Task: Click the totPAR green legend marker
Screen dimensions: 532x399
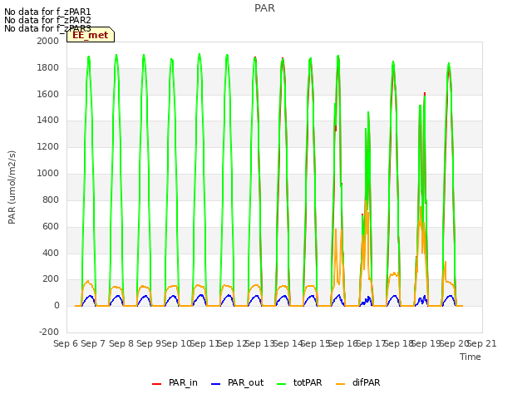Action: [x=281, y=384]
